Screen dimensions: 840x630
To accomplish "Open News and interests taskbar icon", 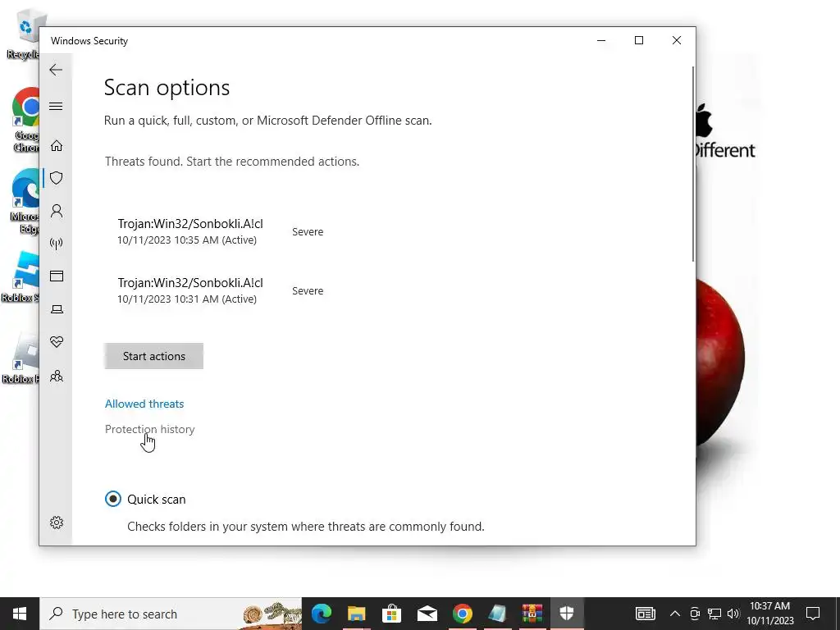I will point(645,614).
